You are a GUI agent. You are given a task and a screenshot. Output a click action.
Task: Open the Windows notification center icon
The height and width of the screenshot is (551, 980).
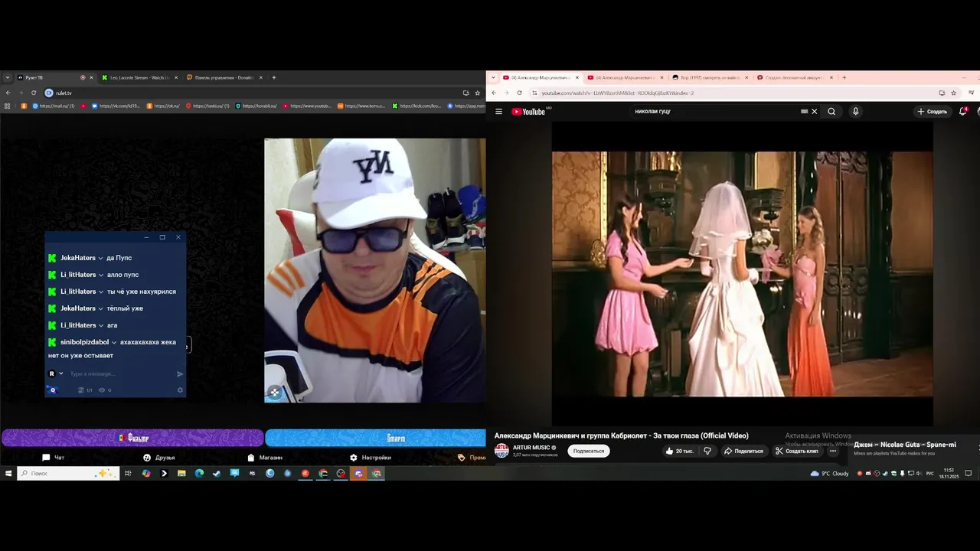(x=969, y=474)
